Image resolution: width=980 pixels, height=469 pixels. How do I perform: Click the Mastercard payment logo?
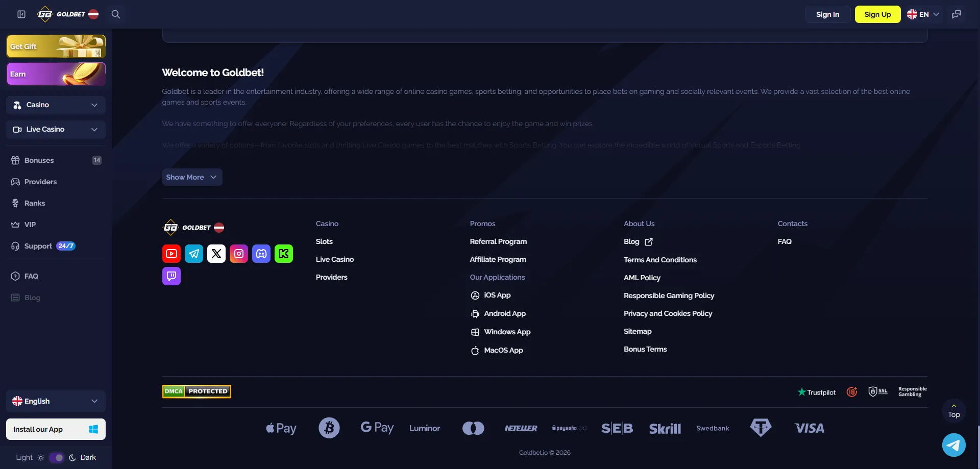pyautogui.click(x=473, y=428)
